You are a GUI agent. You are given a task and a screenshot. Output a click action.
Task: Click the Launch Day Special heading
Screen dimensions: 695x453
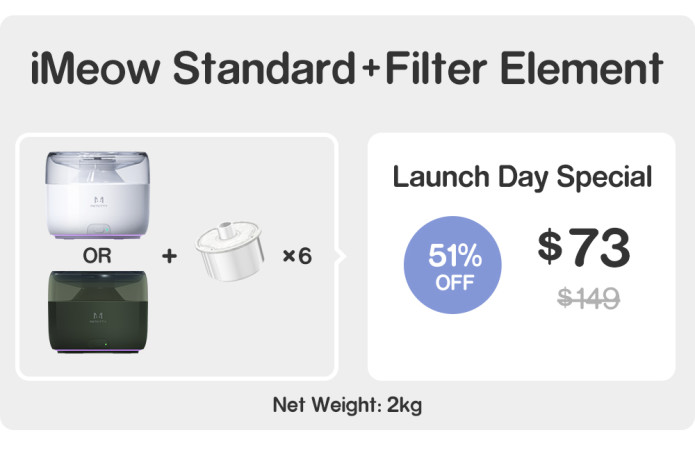522,177
